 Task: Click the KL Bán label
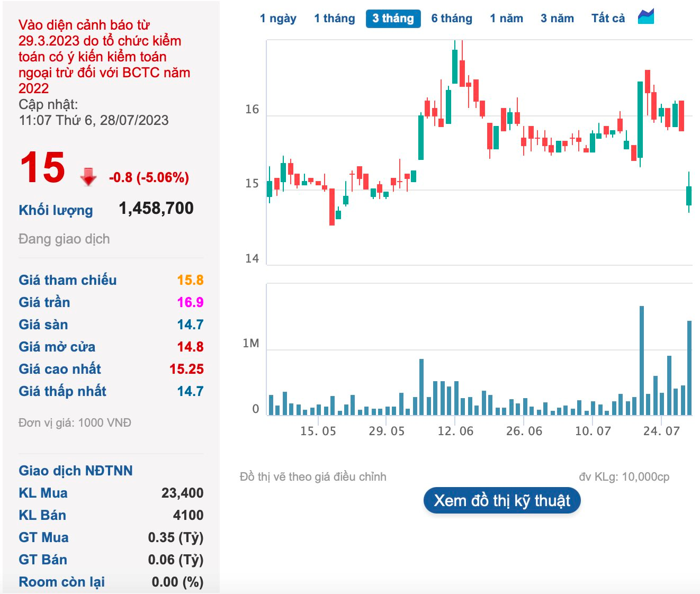coord(42,515)
